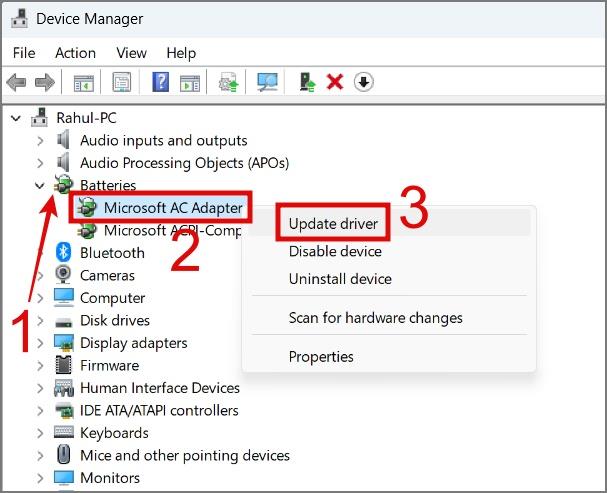Click the Audio inputs and outputs speaker icon
This screenshot has height=493, width=607.
(63, 140)
